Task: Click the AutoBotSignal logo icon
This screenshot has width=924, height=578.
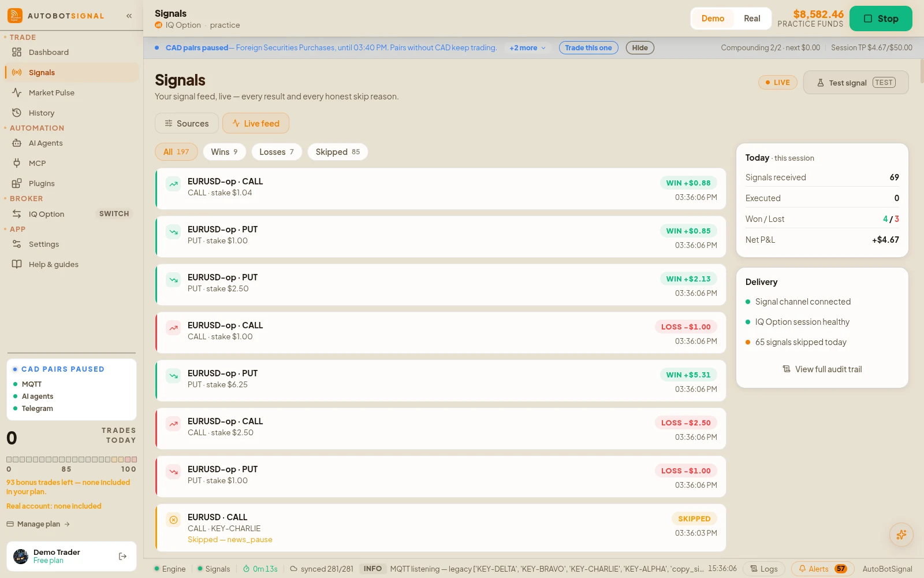Action: pyautogui.click(x=15, y=16)
